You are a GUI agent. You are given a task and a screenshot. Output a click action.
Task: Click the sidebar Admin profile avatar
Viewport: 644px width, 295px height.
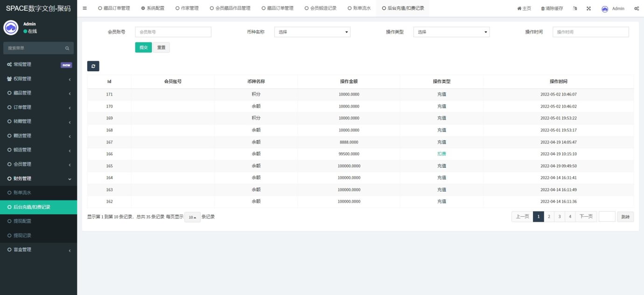click(x=11, y=27)
